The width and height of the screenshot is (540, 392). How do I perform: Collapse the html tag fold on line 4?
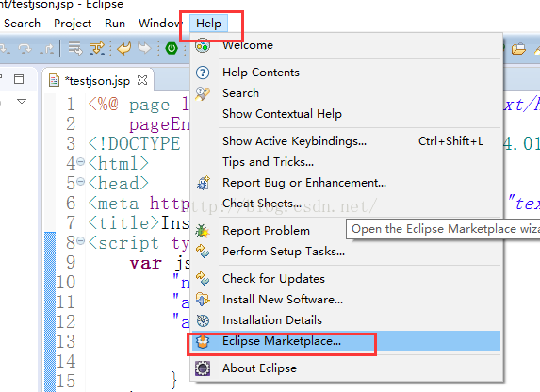tap(81, 161)
